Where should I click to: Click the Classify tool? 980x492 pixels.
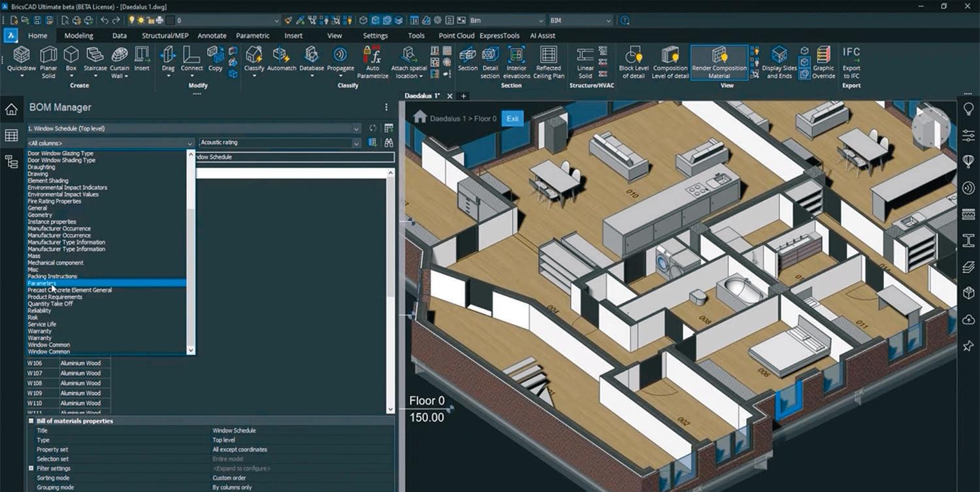point(254,59)
